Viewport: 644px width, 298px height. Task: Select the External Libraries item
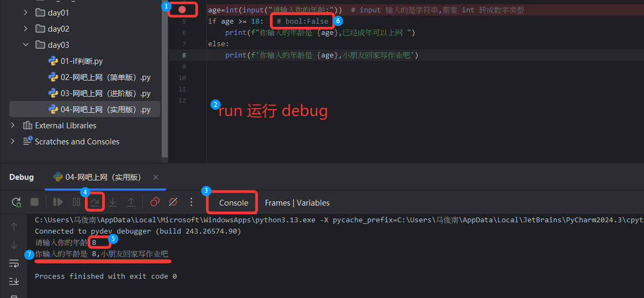tap(65, 126)
